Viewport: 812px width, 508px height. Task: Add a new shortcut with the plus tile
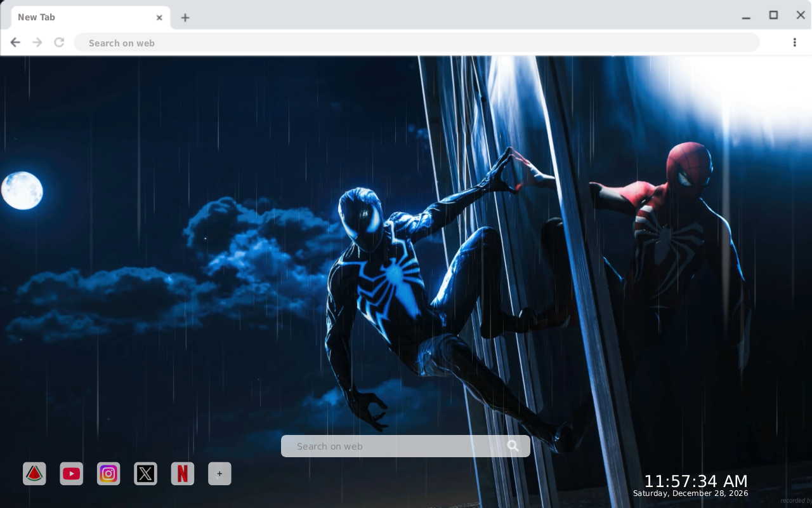(x=219, y=474)
